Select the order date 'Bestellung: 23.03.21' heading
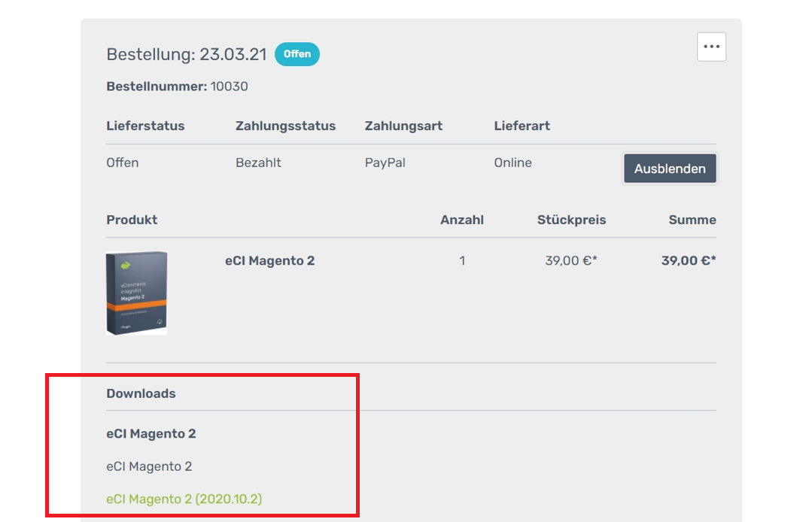This screenshot has width=812, height=522. tap(187, 54)
